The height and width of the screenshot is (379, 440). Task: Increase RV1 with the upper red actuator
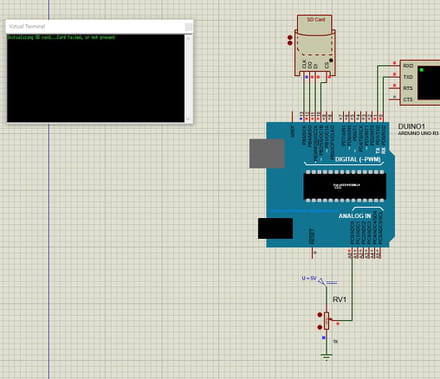[x=320, y=315]
